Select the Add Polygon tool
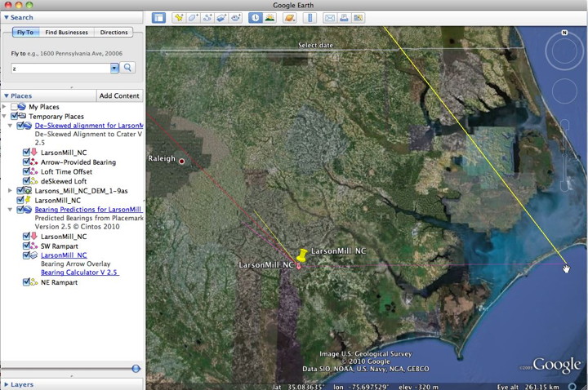The height and width of the screenshot is (390, 588). pos(194,17)
